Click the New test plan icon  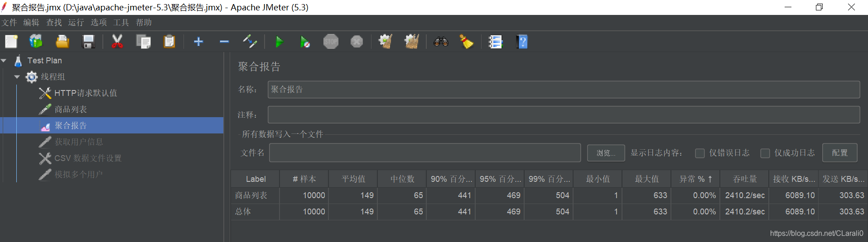pyautogui.click(x=11, y=42)
